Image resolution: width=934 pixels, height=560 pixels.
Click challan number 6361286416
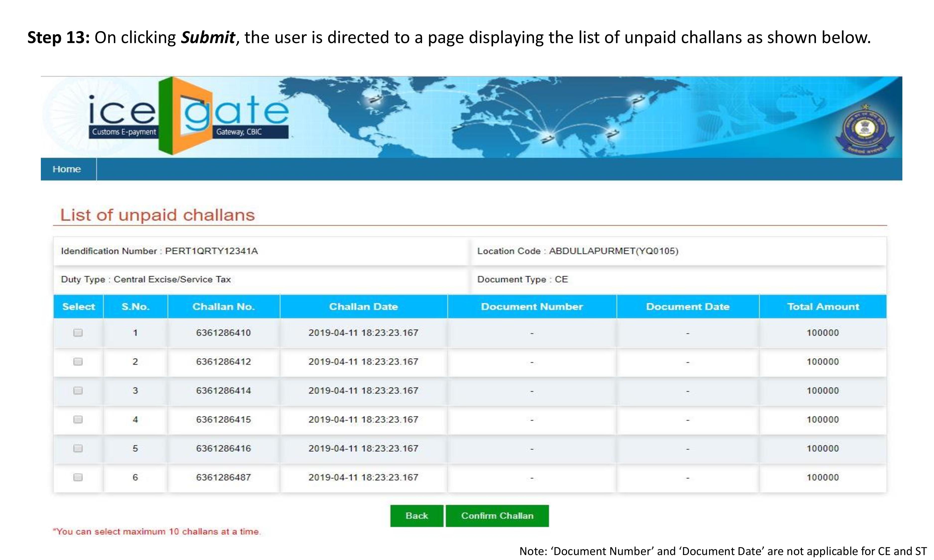[x=223, y=449]
